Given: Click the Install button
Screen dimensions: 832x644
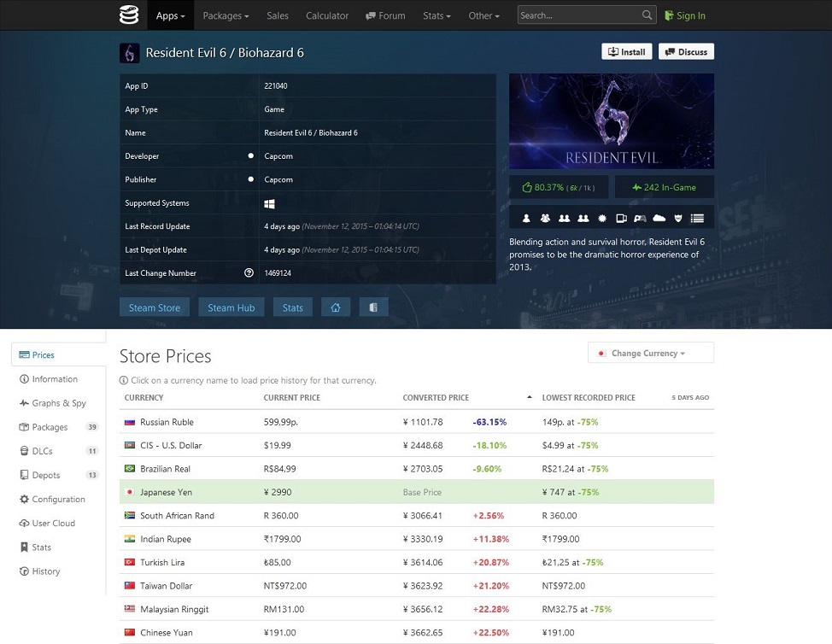Looking at the screenshot, I should 626,52.
